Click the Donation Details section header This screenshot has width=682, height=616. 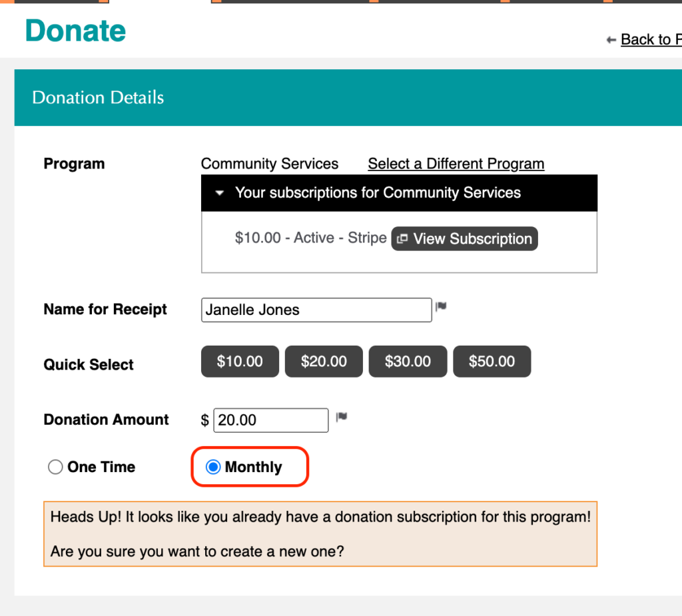98,98
